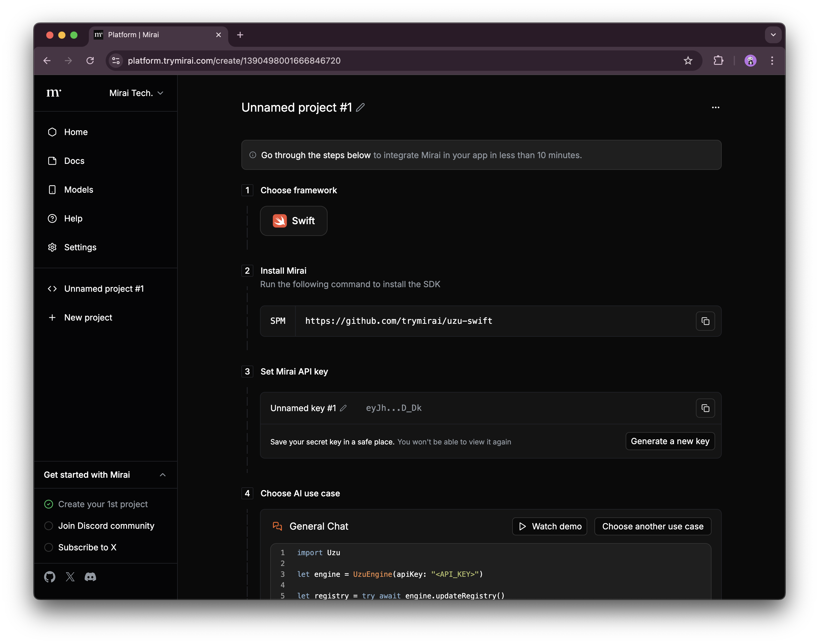Open the browser profile avatar
The width and height of the screenshot is (819, 644).
(750, 61)
